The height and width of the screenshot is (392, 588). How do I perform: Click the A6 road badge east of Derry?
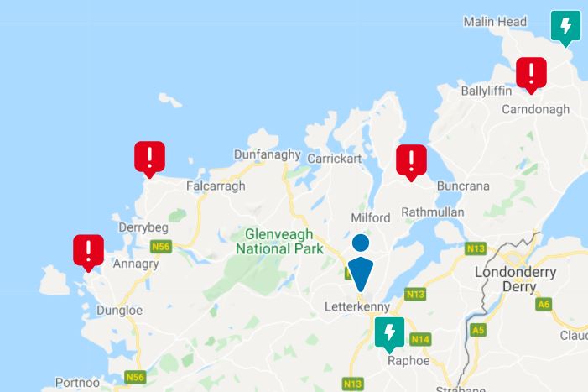(x=544, y=304)
